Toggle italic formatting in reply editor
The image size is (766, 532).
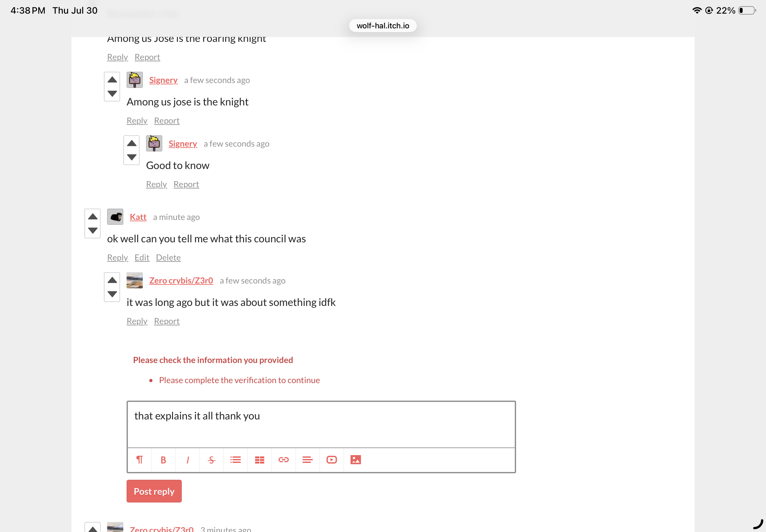188,460
